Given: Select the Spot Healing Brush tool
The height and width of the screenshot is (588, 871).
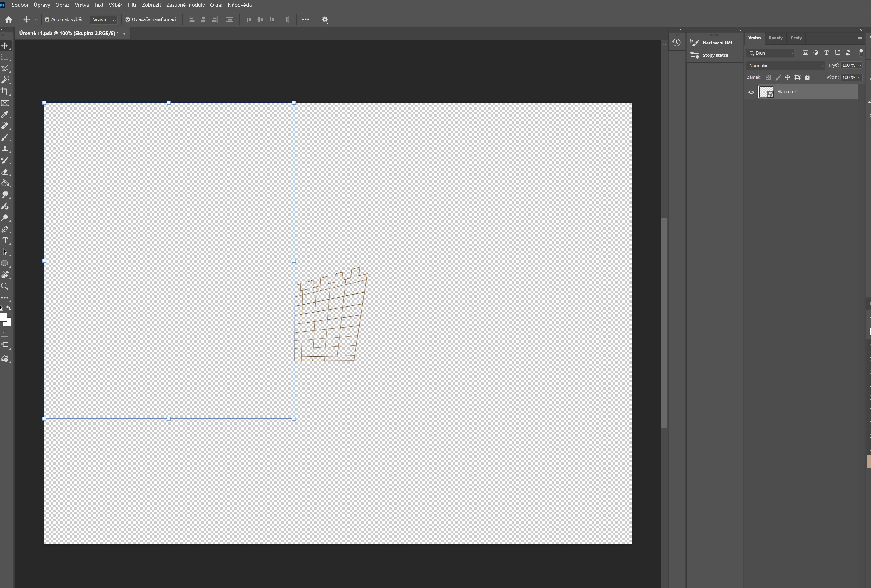Looking at the screenshot, I should (5, 126).
